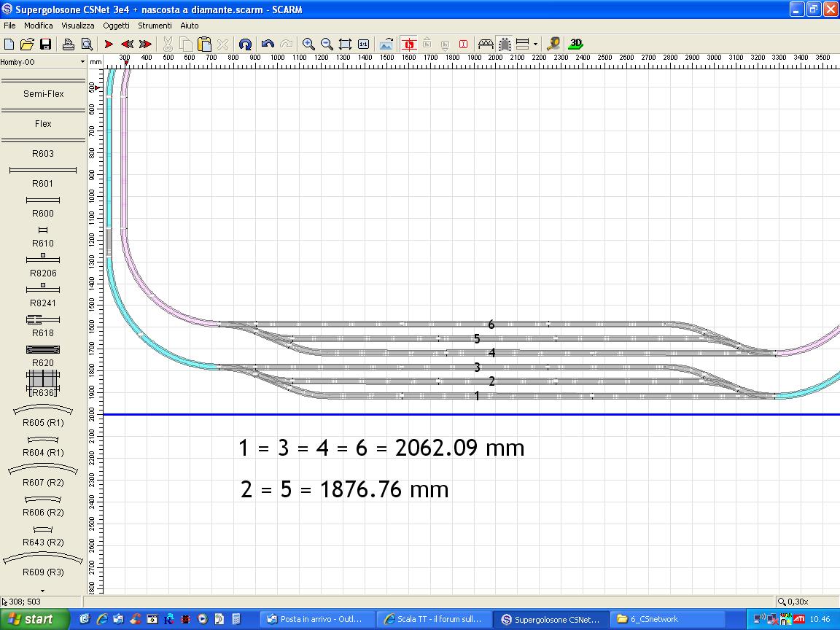Click the single red arrow toolbar icon
This screenshot has width=840, height=630.
pyautogui.click(x=109, y=44)
